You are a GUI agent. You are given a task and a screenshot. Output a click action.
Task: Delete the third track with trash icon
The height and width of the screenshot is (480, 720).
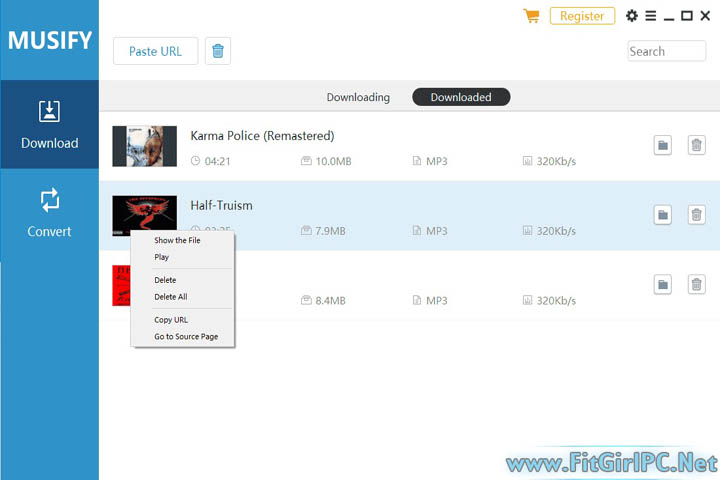696,285
